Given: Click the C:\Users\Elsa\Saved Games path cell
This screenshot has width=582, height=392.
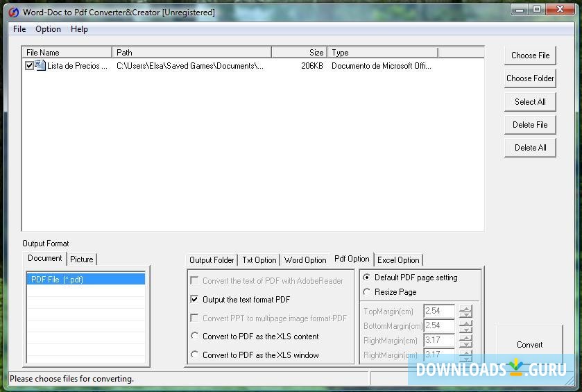Looking at the screenshot, I should (x=190, y=66).
